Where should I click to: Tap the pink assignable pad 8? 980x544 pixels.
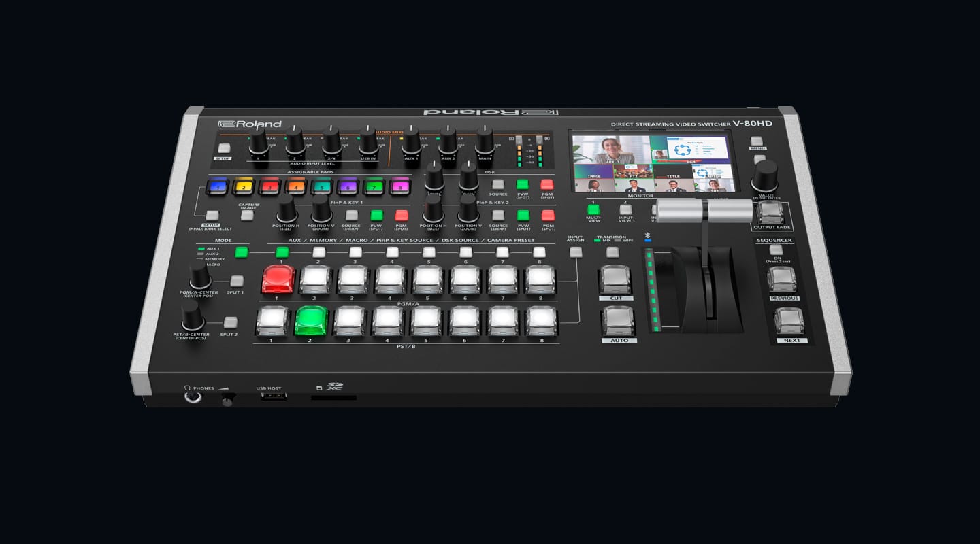point(400,186)
